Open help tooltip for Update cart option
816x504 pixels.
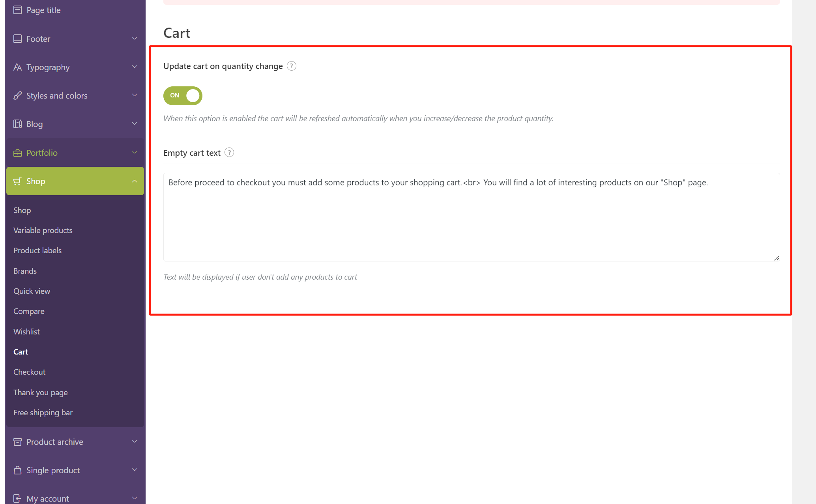tap(291, 66)
